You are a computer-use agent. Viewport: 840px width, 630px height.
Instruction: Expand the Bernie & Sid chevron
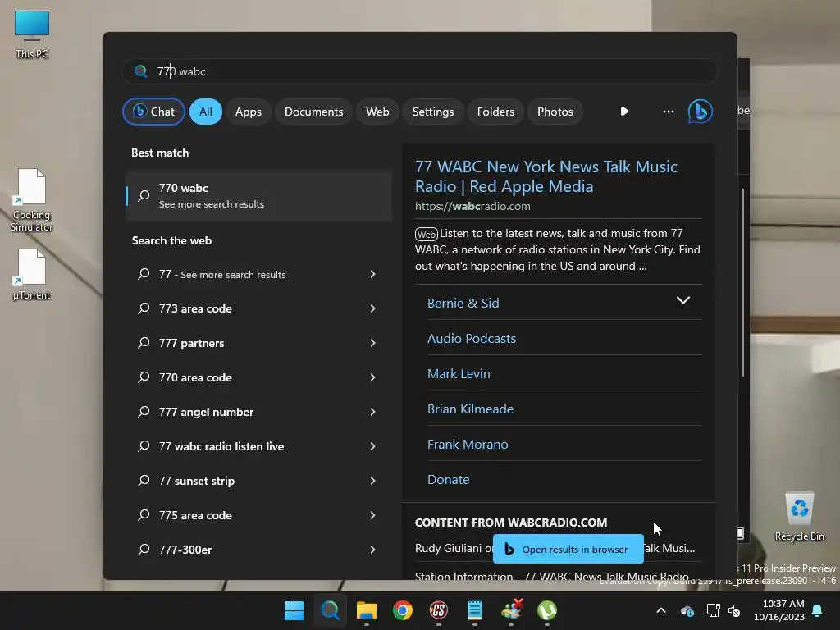click(683, 300)
